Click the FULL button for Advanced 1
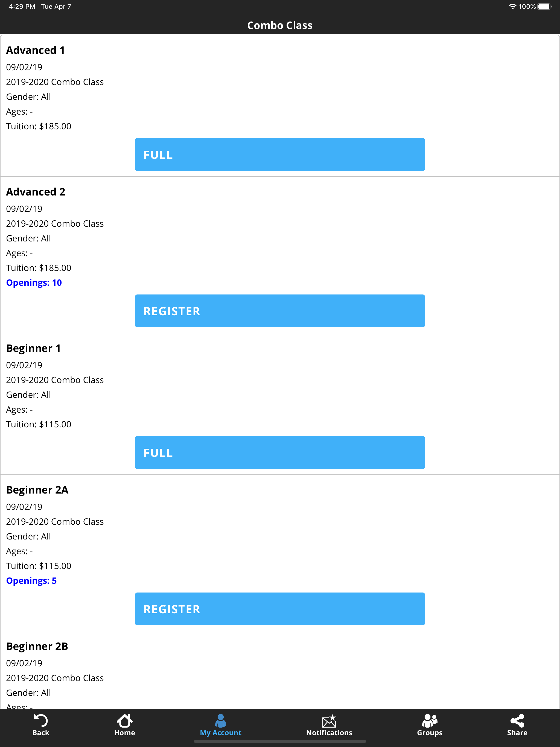 tap(280, 154)
